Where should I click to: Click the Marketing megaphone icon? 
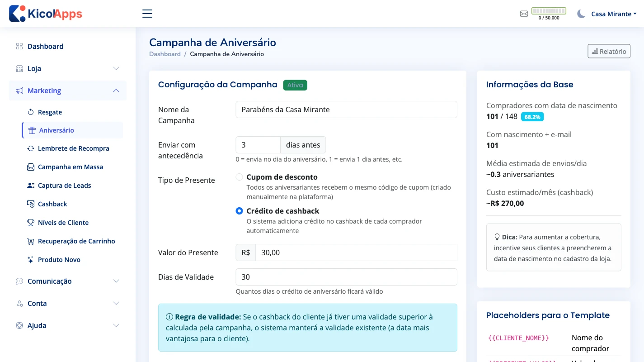point(19,90)
